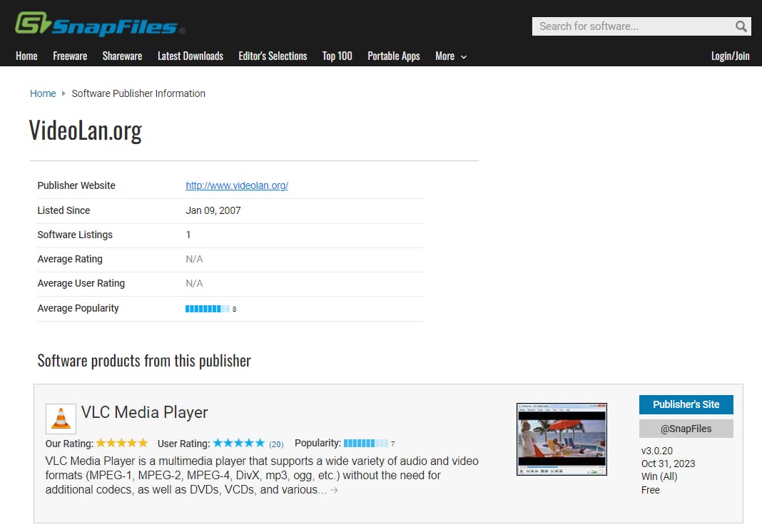
Task: Click the Publisher Website label
Action: (x=76, y=185)
